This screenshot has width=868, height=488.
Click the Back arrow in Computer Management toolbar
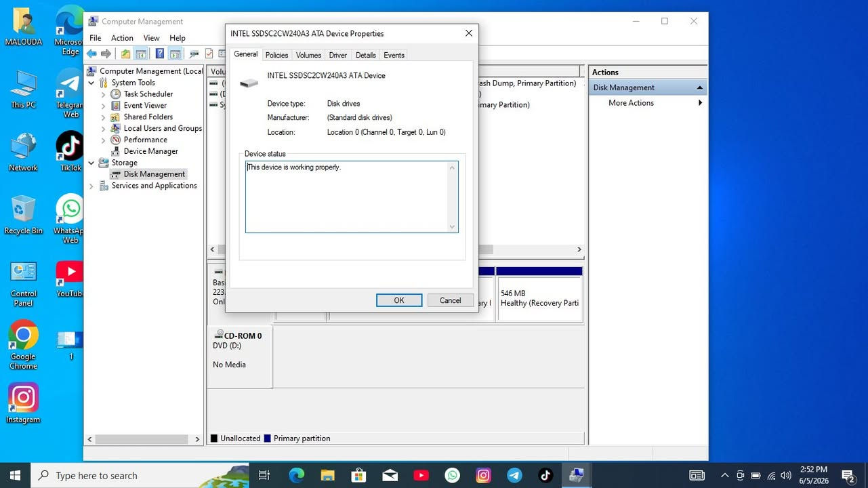point(91,54)
